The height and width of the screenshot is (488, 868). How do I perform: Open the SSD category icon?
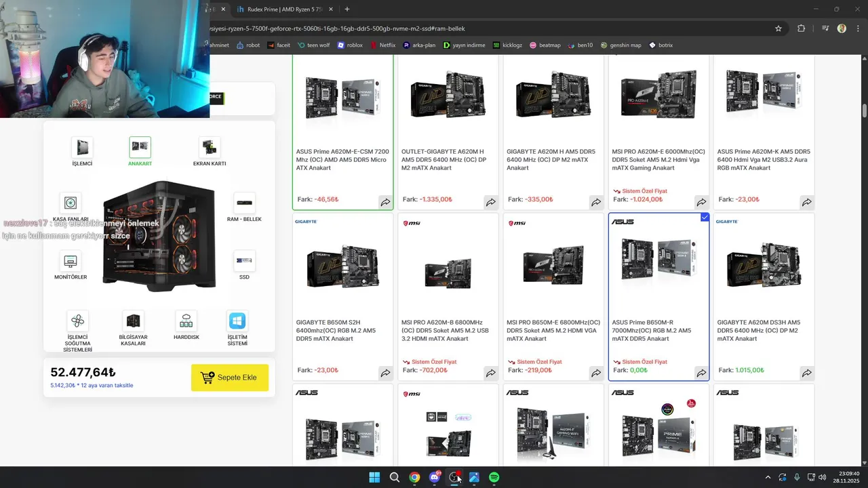[244, 261]
